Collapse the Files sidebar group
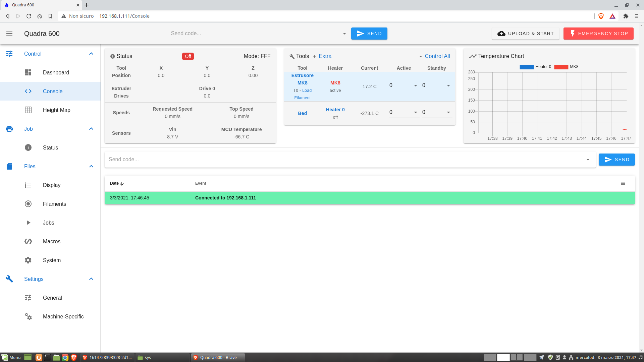 [x=91, y=166]
